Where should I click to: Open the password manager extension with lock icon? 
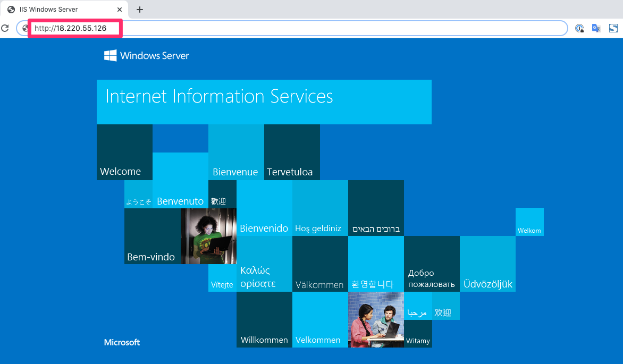579,28
